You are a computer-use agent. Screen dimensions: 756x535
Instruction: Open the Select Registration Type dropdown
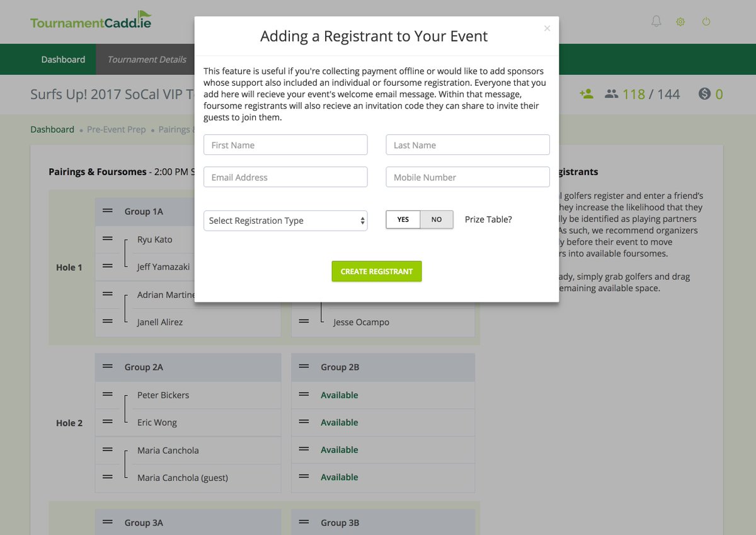[x=285, y=221]
